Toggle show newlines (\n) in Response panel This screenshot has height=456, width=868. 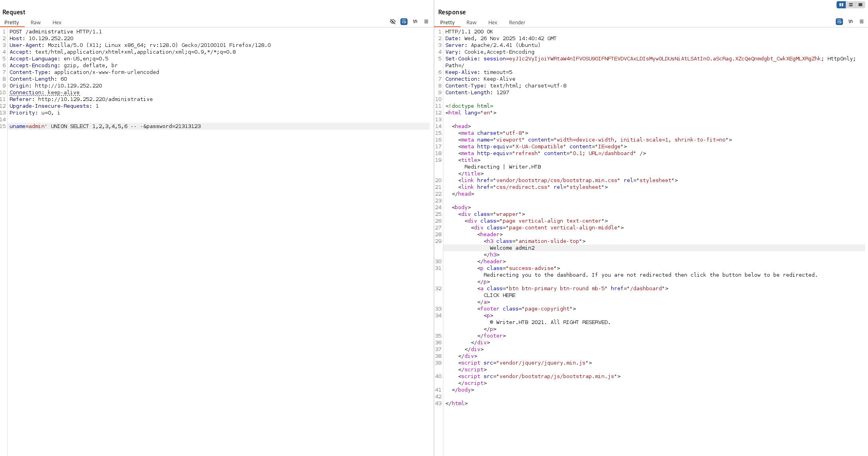[850, 22]
